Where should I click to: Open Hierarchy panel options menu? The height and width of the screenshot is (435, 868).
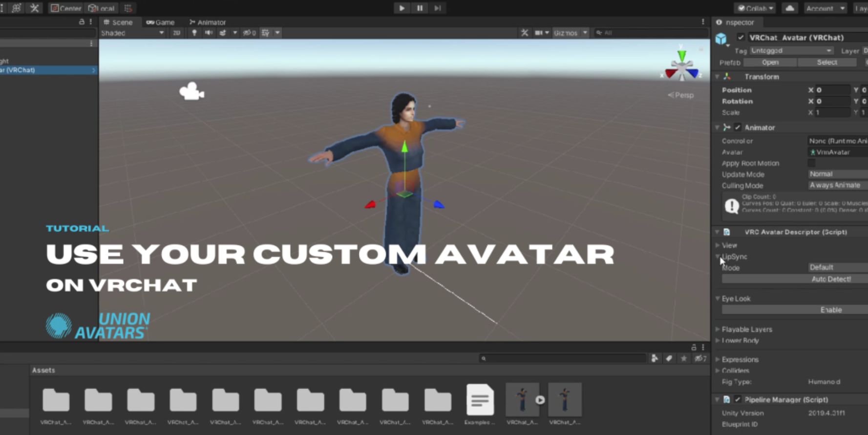point(91,22)
